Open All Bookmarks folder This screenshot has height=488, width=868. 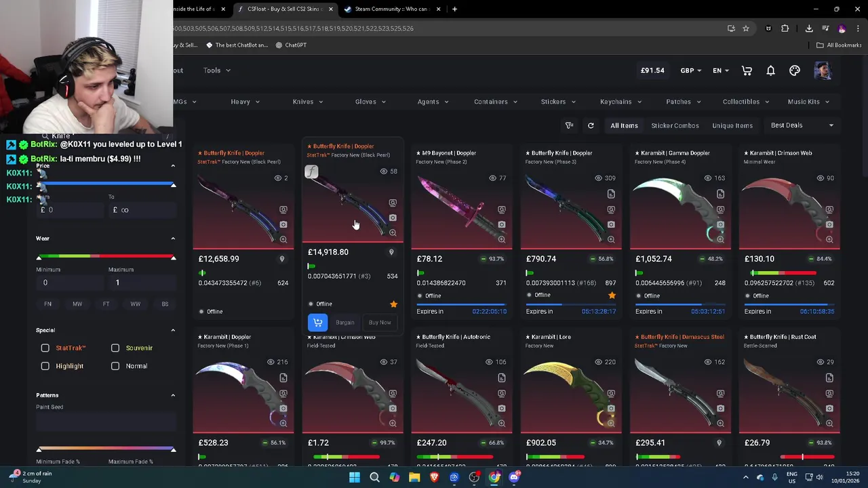pos(839,45)
